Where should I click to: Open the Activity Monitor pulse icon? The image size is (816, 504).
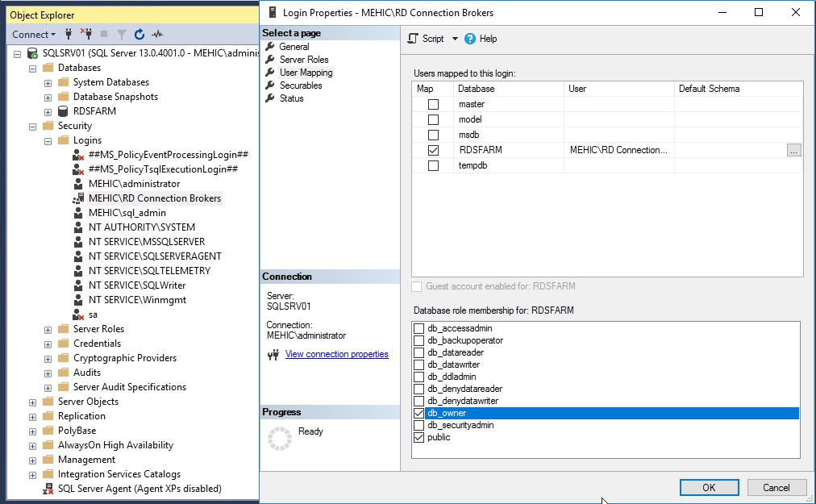click(x=157, y=35)
